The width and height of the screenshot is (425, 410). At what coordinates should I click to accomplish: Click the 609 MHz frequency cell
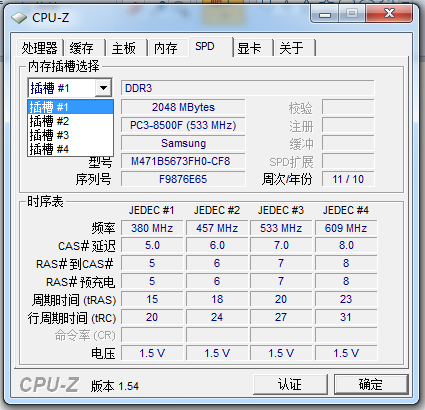tap(346, 228)
